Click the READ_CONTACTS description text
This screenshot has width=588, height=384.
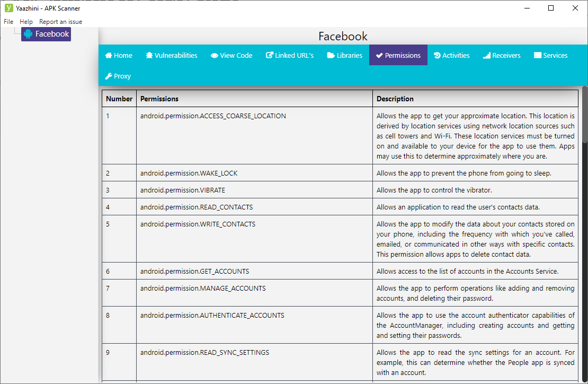point(458,207)
